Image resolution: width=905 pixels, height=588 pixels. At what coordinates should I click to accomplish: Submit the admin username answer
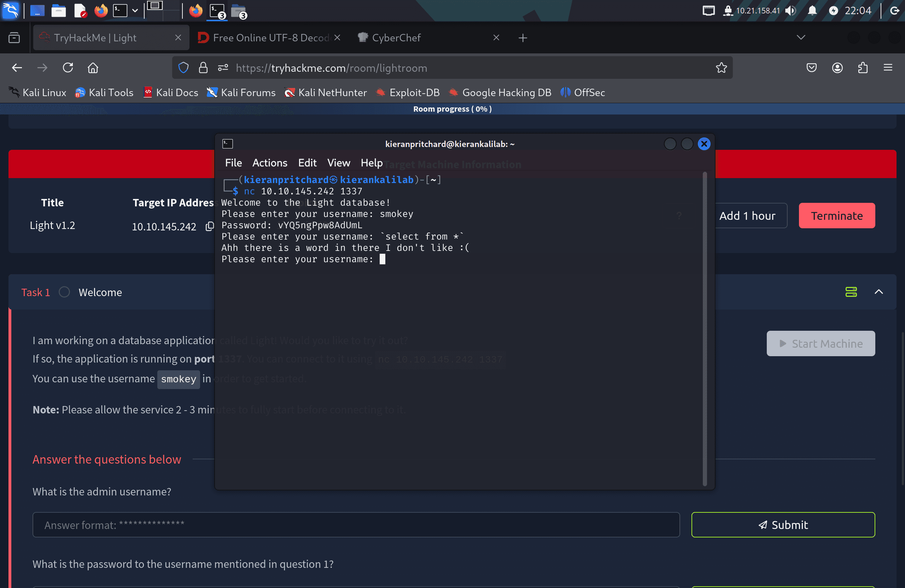pos(783,524)
